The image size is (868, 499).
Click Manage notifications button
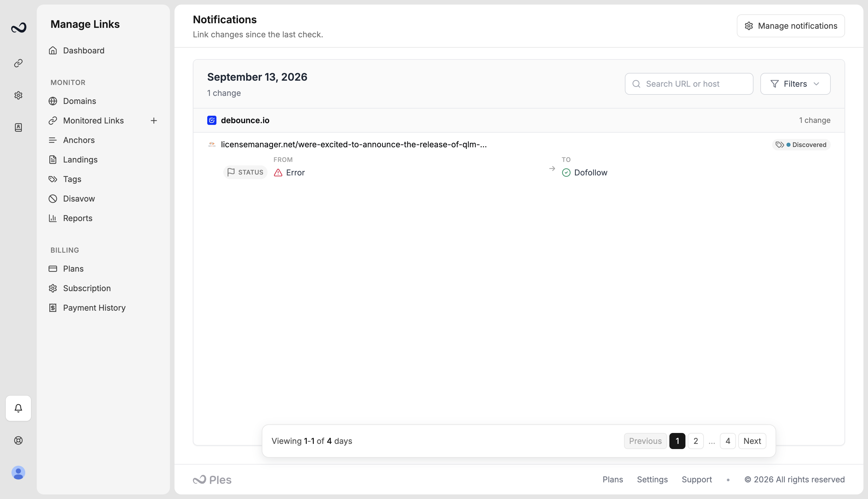[790, 26]
